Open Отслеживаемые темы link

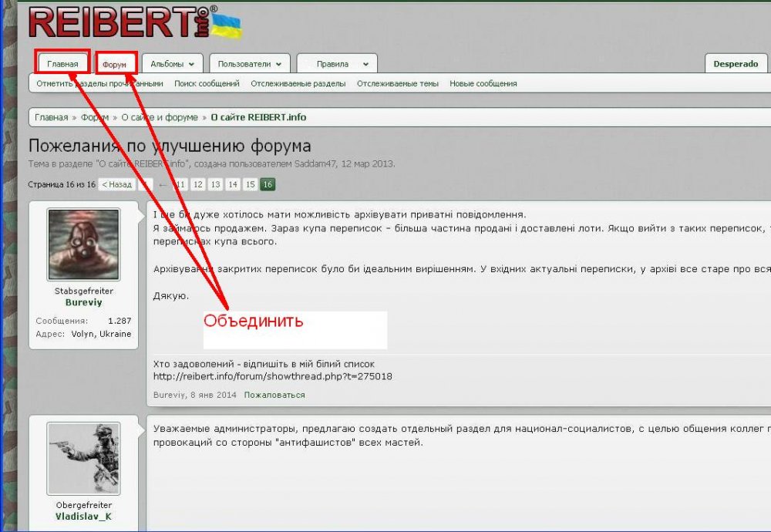click(397, 83)
